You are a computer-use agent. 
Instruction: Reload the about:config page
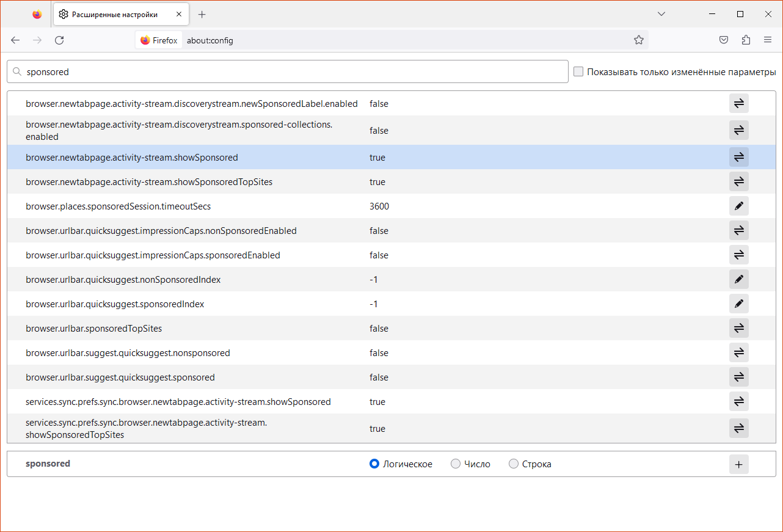pos(59,40)
